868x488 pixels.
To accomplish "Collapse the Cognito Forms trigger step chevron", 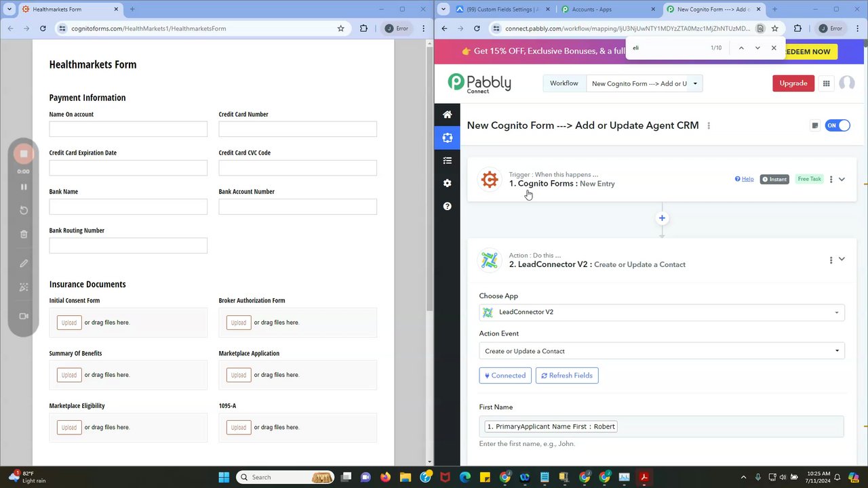I will [842, 180].
